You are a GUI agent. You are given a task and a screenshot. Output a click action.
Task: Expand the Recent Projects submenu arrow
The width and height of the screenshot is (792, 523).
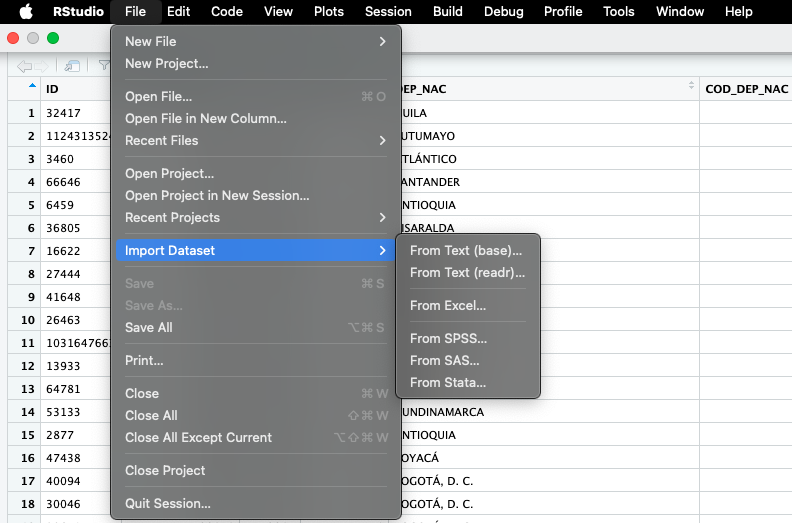382,217
